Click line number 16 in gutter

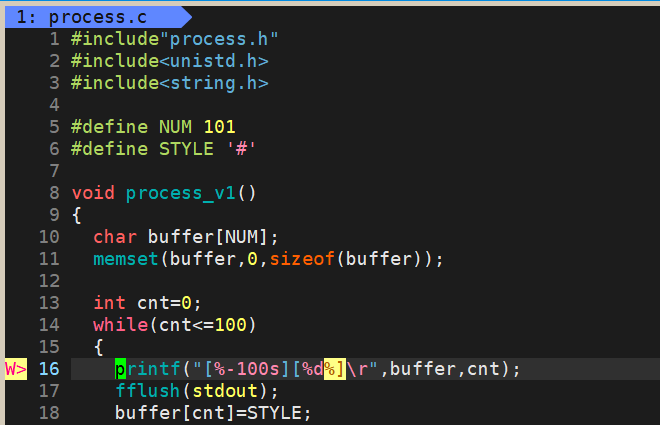click(49, 369)
